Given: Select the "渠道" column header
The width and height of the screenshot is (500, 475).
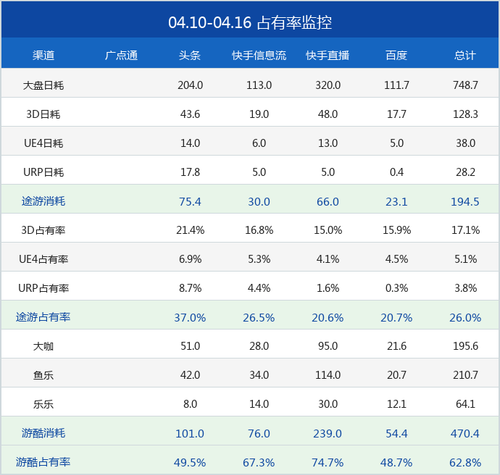Looking at the screenshot, I should coord(43,55).
